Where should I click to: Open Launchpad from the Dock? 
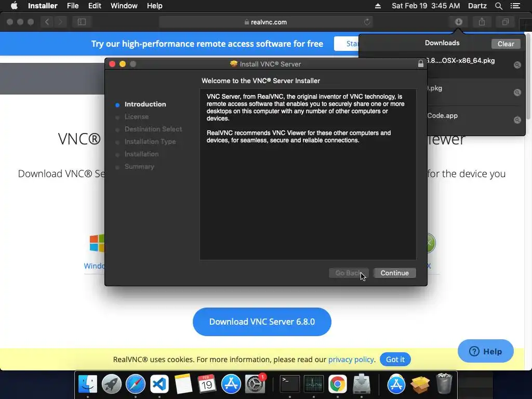112,384
